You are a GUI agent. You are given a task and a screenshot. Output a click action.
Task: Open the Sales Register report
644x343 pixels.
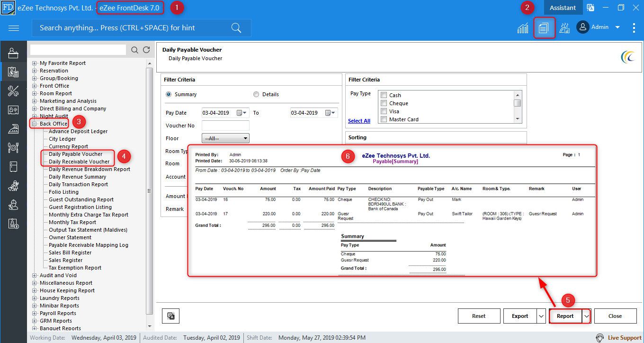(x=66, y=260)
